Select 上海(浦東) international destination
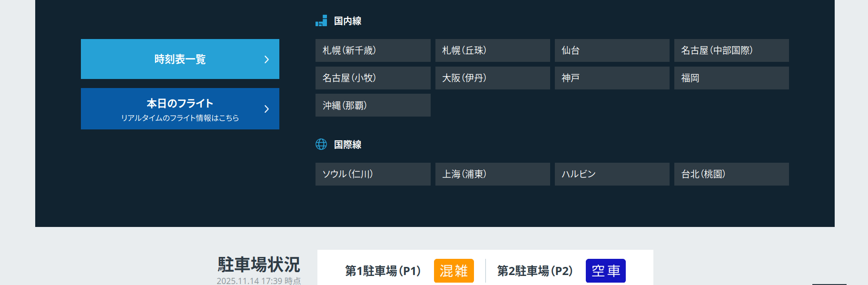Viewport: 868px width, 285px height. pyautogui.click(x=492, y=174)
